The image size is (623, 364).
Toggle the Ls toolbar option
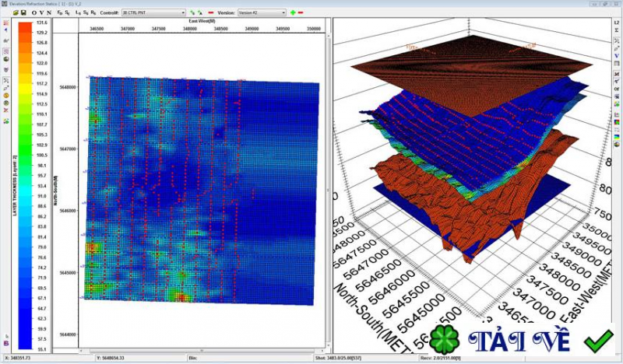77,13
